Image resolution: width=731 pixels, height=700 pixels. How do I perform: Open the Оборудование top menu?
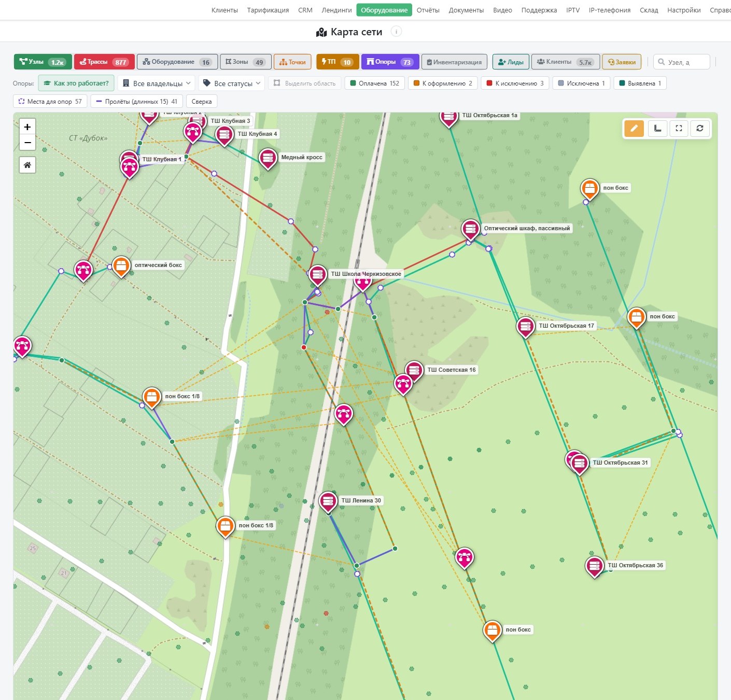[384, 10]
